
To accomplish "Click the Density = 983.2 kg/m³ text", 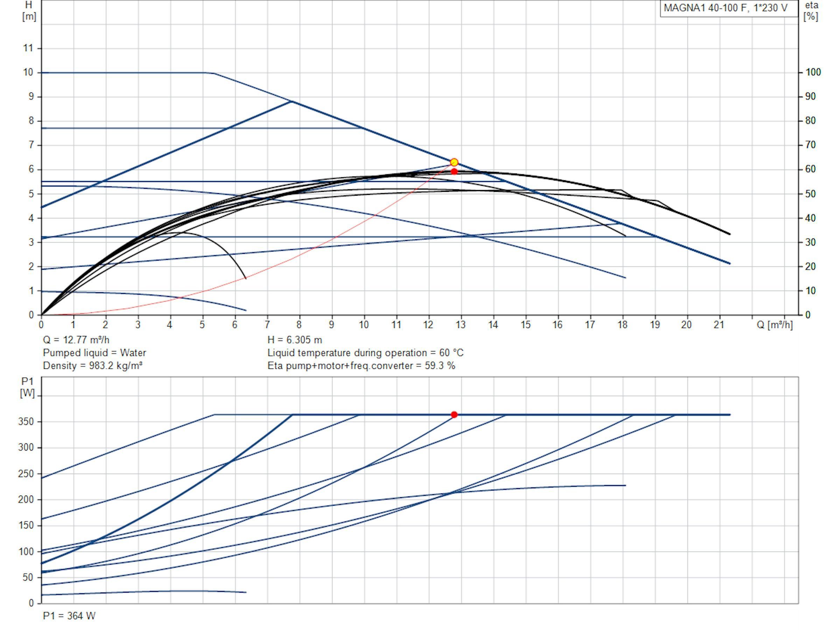I will 93,366.
